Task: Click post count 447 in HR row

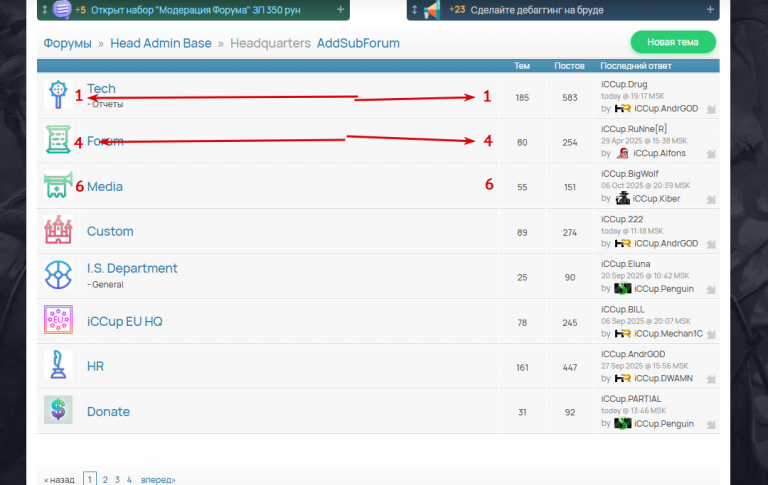Action: click(570, 367)
